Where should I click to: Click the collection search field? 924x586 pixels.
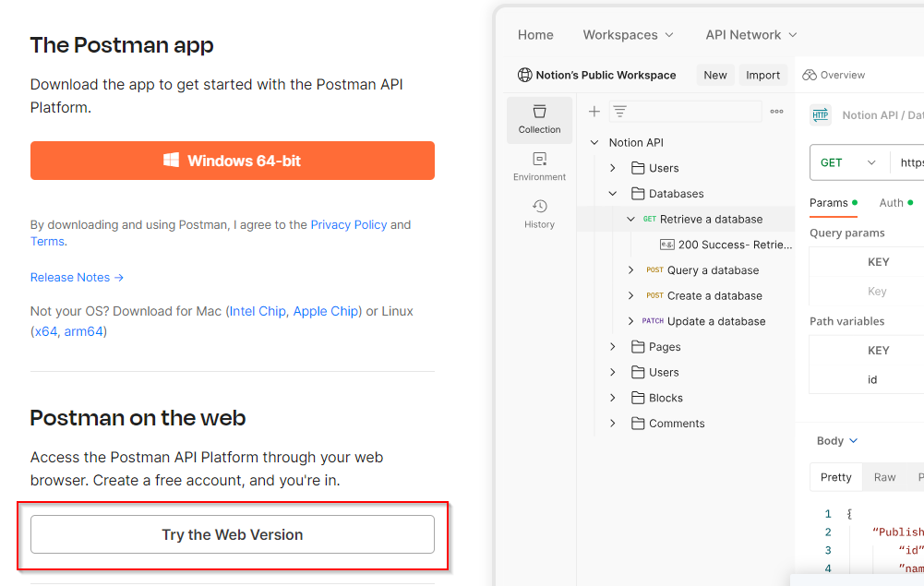(x=685, y=111)
